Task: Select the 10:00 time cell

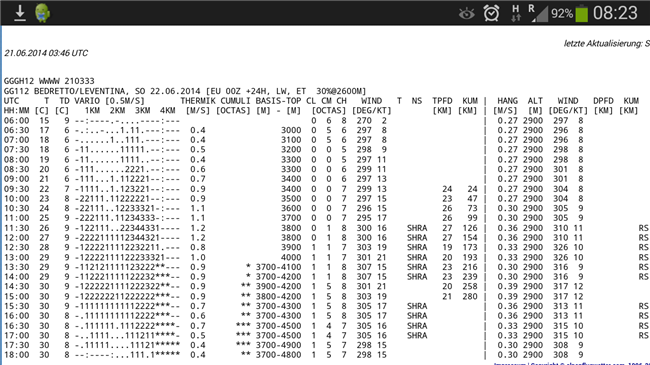Action: pos(17,199)
